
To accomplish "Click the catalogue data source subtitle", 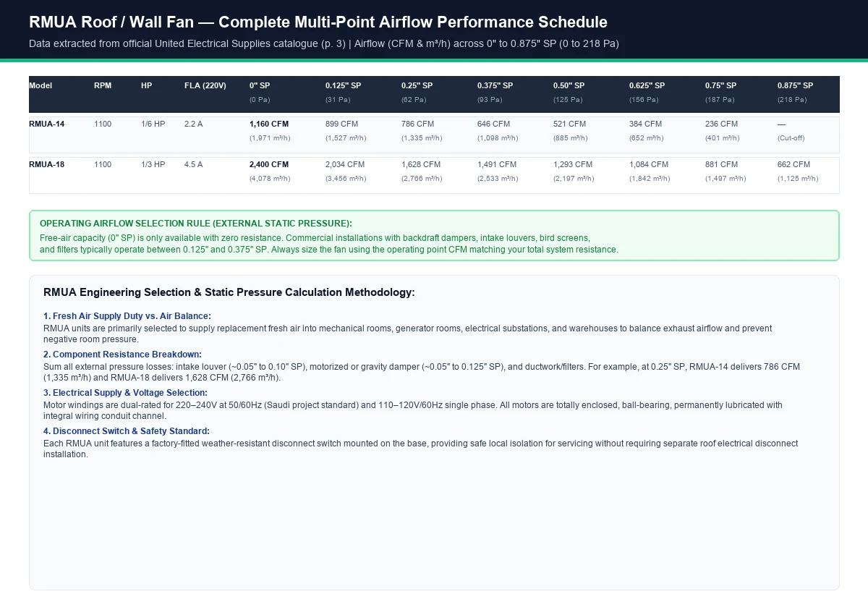I will 324,43.
